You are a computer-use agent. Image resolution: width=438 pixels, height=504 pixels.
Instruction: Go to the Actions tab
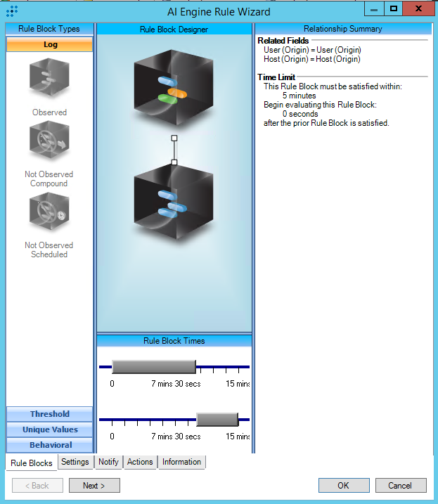coord(140,462)
